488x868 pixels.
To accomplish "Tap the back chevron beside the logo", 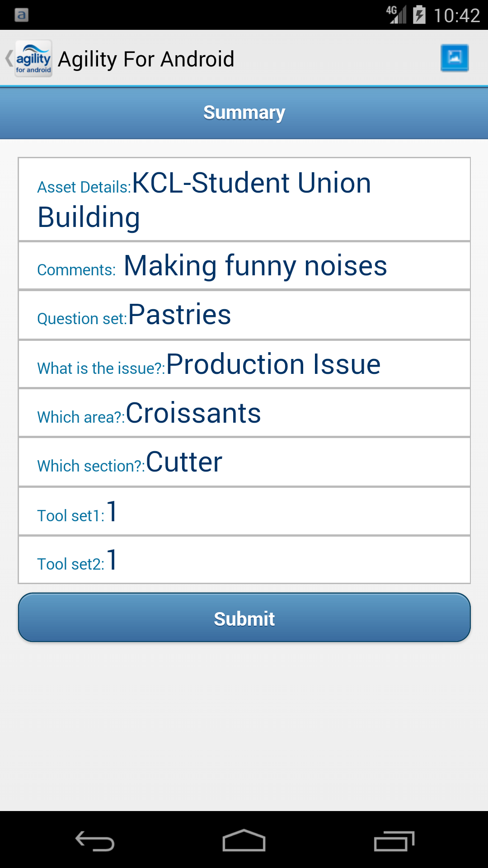I will coord(9,59).
